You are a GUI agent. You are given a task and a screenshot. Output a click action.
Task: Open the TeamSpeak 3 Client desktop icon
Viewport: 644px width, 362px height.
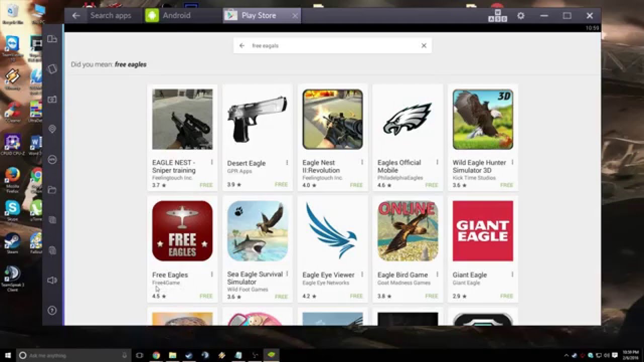pos(12,278)
